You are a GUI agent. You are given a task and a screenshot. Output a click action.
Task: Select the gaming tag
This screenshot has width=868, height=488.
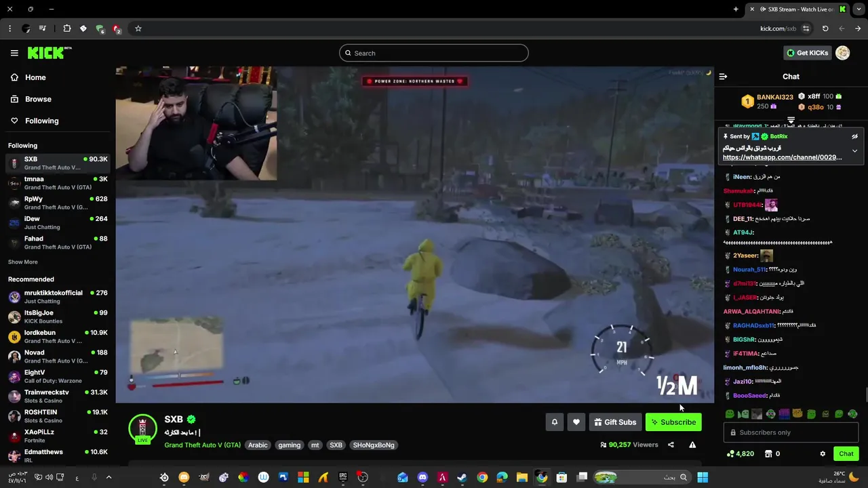pyautogui.click(x=289, y=445)
